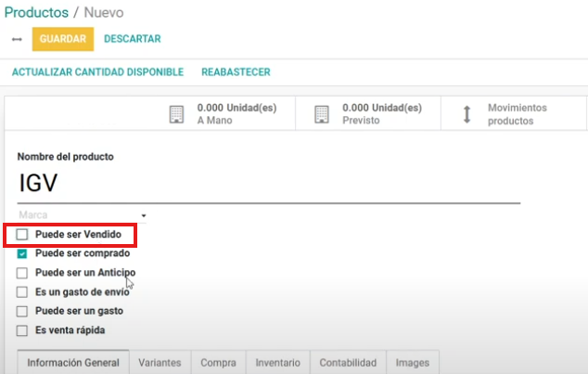The image size is (588, 374).
Task: Click the DESCARTAR button
Action: click(x=133, y=39)
